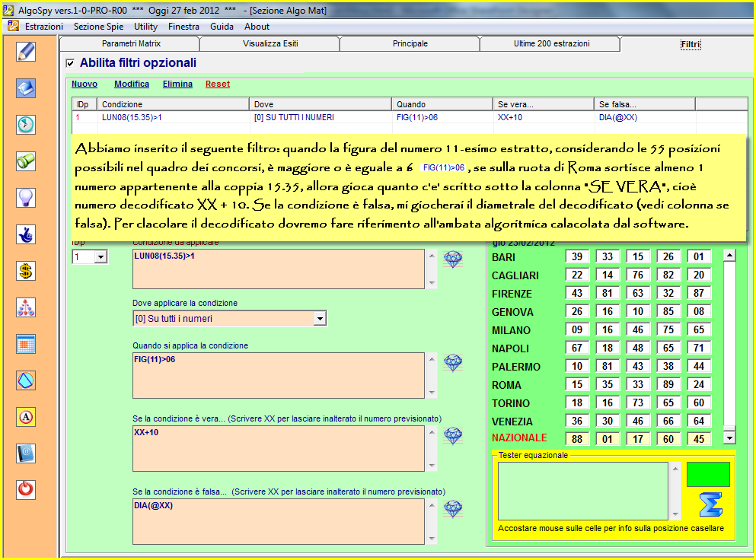Click the red letter A sidebar icon
The height and width of the screenshot is (560, 756).
point(26,417)
